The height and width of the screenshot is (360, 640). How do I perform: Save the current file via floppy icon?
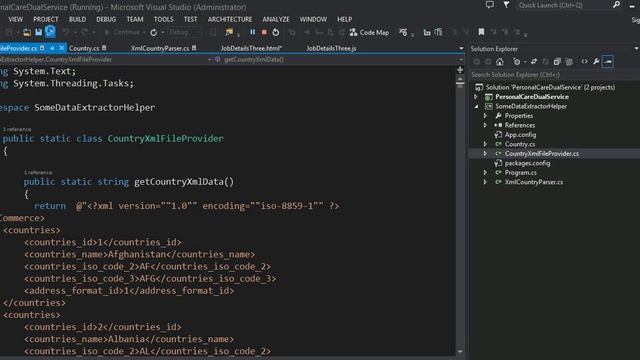pyautogui.click(x=38, y=32)
